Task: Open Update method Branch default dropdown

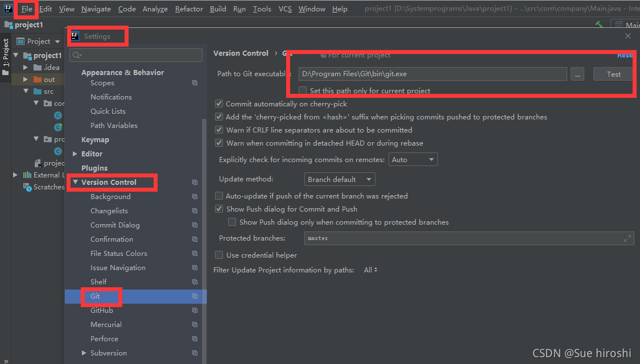Action: click(340, 179)
